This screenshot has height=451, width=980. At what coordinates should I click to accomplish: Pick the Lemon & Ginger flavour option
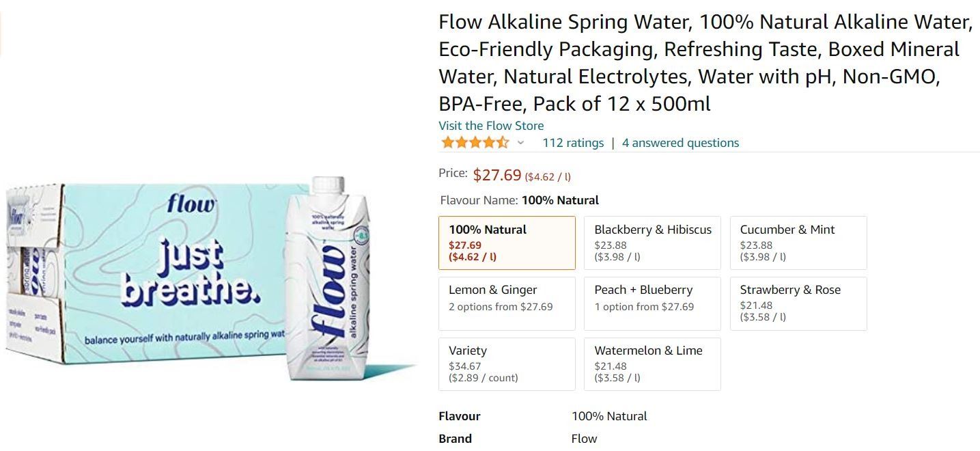(x=507, y=303)
